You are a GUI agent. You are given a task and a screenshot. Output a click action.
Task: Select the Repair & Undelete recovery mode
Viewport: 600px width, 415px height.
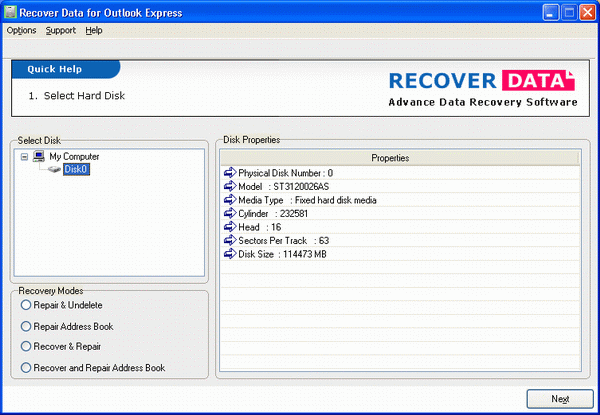coord(26,305)
